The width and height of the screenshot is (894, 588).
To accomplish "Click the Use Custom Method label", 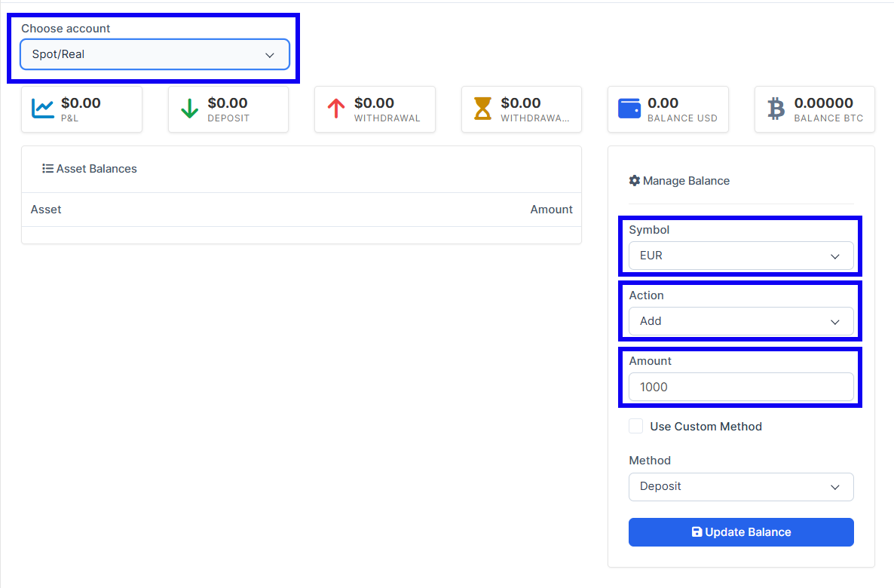I will tap(706, 427).
